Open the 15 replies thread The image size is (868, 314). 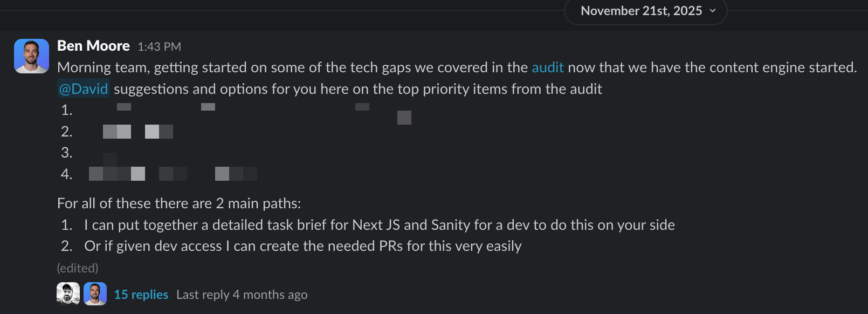tap(141, 295)
